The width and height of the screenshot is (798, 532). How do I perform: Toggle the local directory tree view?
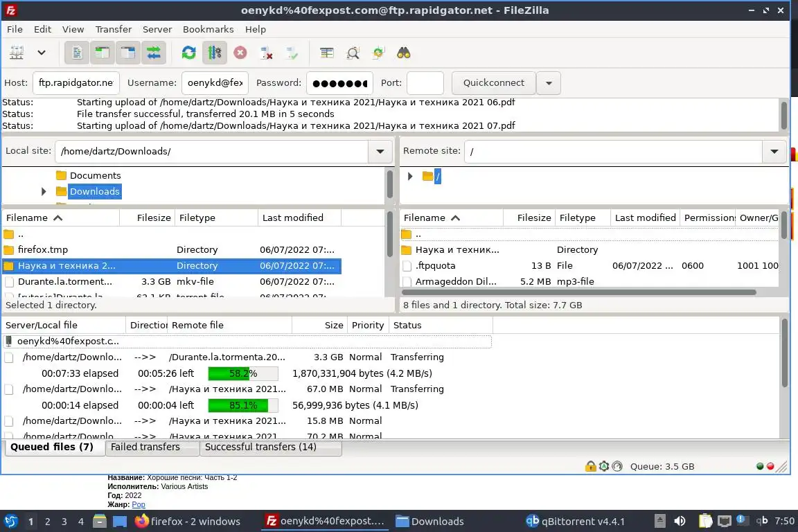pyautogui.click(x=103, y=53)
